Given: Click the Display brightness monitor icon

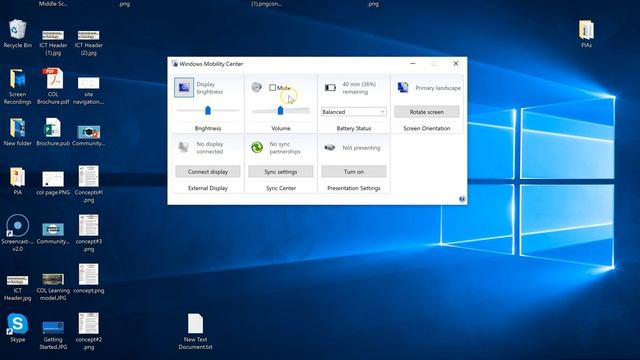Looking at the screenshot, I should [184, 87].
